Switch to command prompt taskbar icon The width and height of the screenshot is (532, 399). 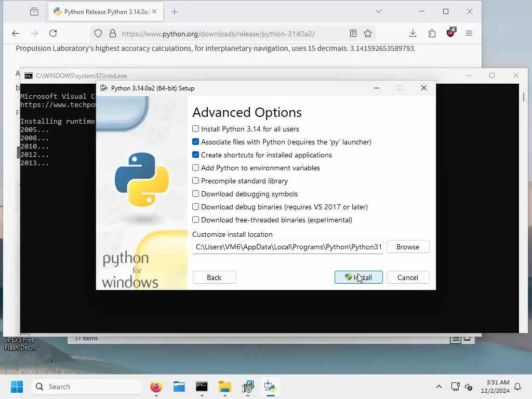pyautogui.click(x=202, y=387)
